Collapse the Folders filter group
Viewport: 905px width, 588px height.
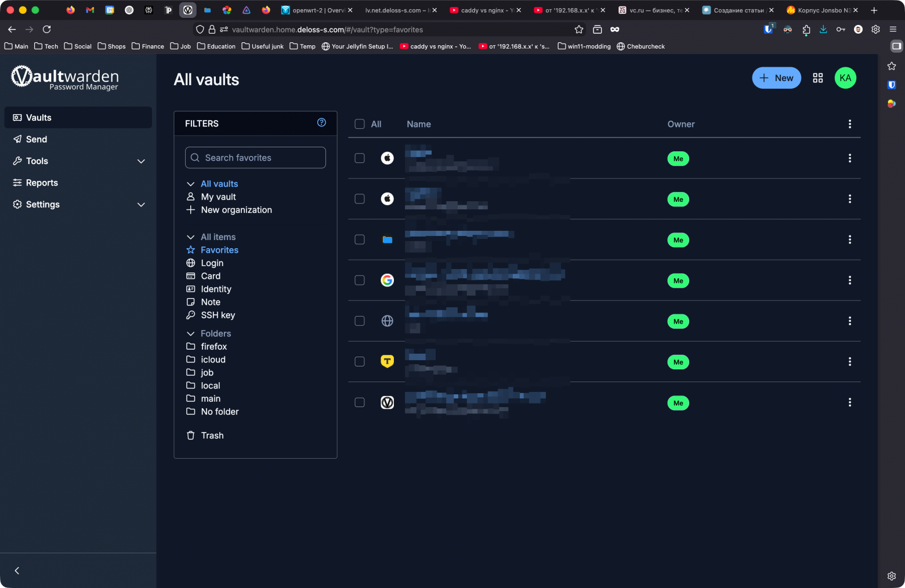click(190, 333)
